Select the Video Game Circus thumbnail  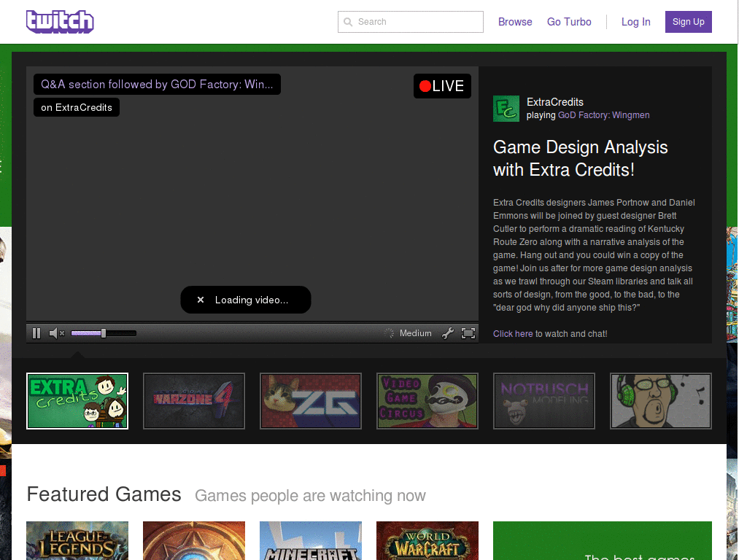pos(427,401)
